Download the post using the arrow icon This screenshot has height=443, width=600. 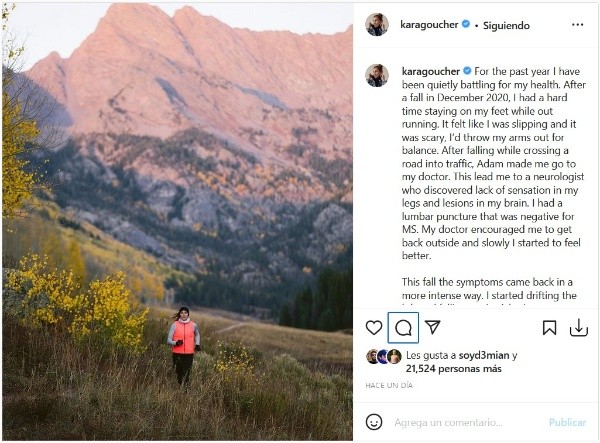pos(578,328)
